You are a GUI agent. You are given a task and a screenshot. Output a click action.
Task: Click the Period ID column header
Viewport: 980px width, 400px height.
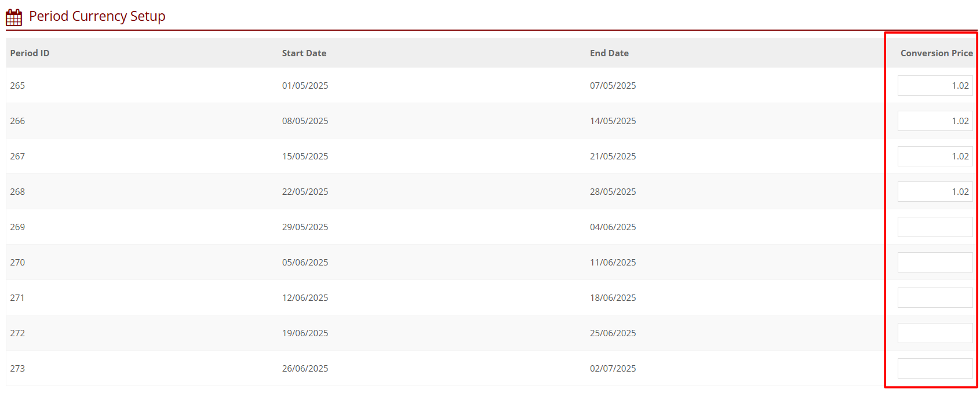click(x=30, y=53)
